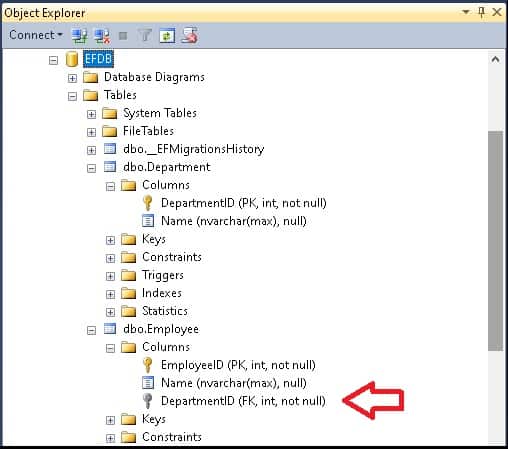Toggle the Auto Hide pin icon
The height and width of the screenshot is (449, 508).
[481, 12]
